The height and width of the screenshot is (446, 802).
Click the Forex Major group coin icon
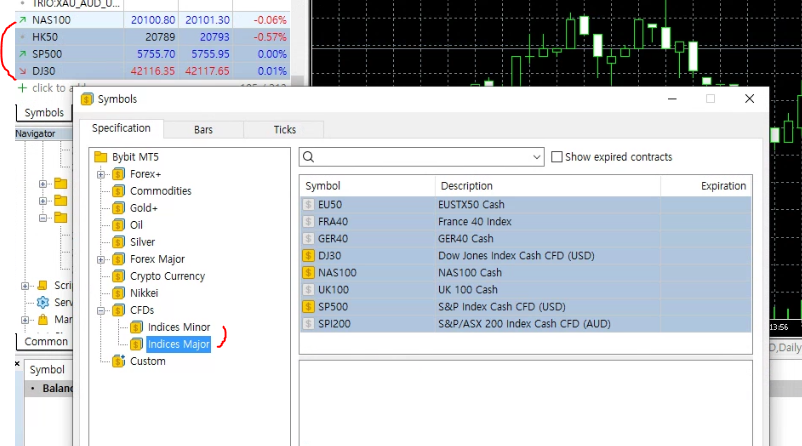tap(118, 259)
